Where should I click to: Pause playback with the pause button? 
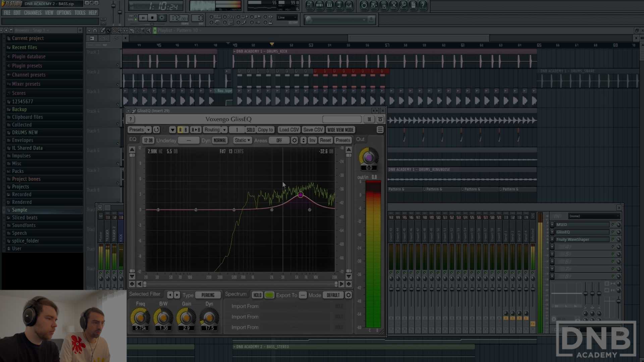pos(143,18)
